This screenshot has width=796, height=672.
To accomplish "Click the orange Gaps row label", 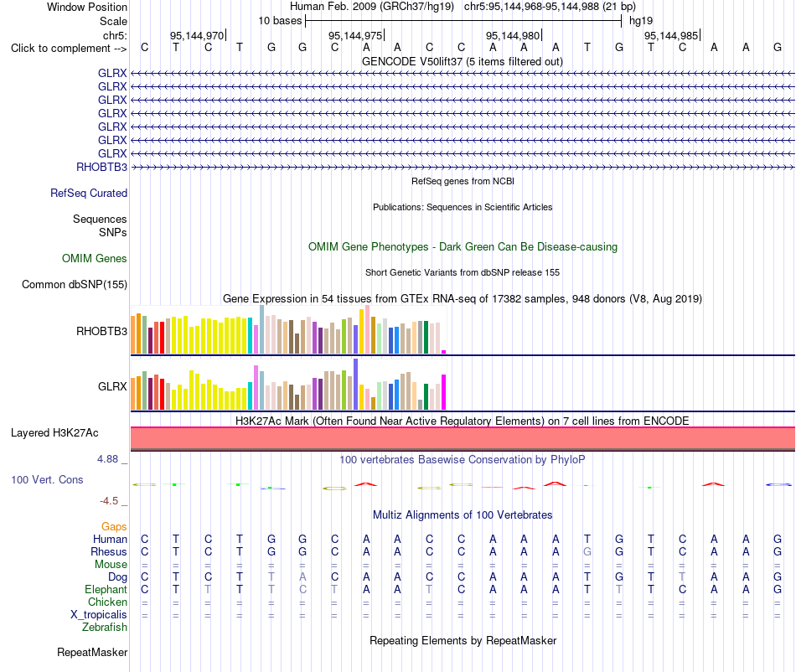I will click(114, 527).
